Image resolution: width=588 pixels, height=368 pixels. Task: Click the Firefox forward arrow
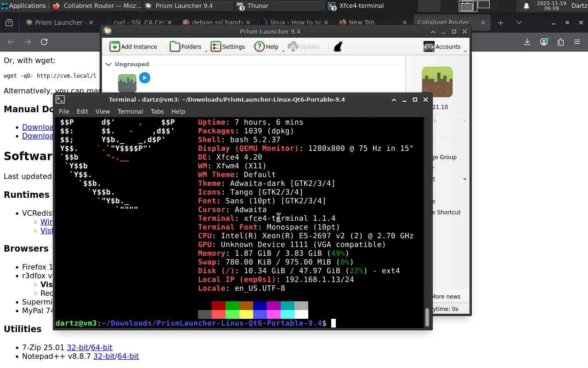pos(28,42)
